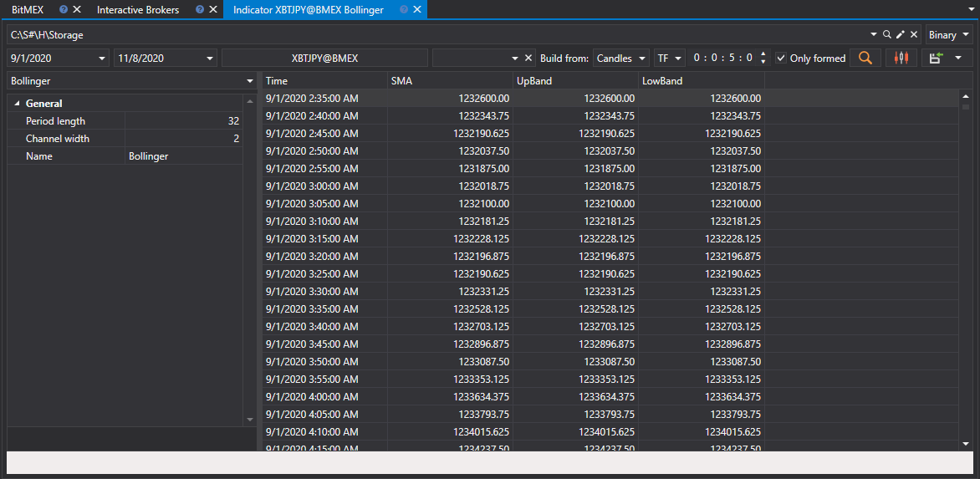
Task: Switch to the BitMEX tab
Action: (x=28, y=9)
